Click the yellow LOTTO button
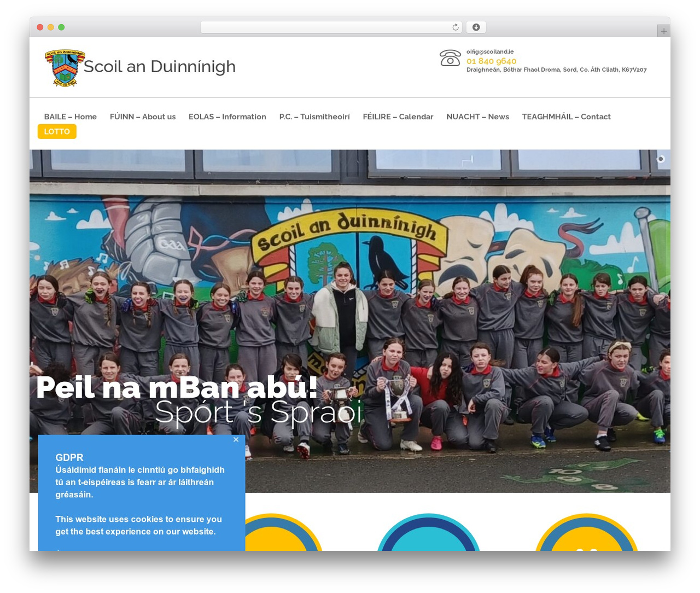 (57, 131)
